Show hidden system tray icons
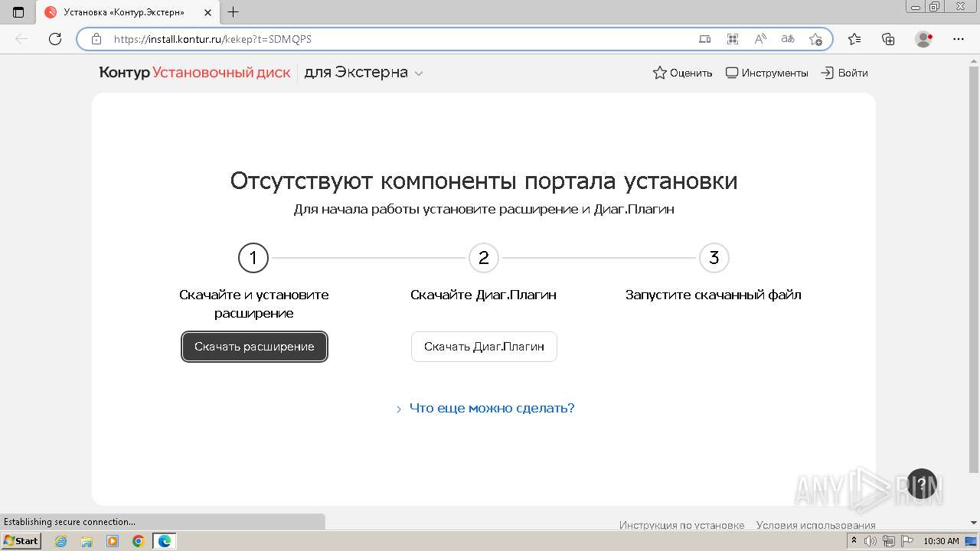Screen dimensions: 980x551 (x=854, y=541)
